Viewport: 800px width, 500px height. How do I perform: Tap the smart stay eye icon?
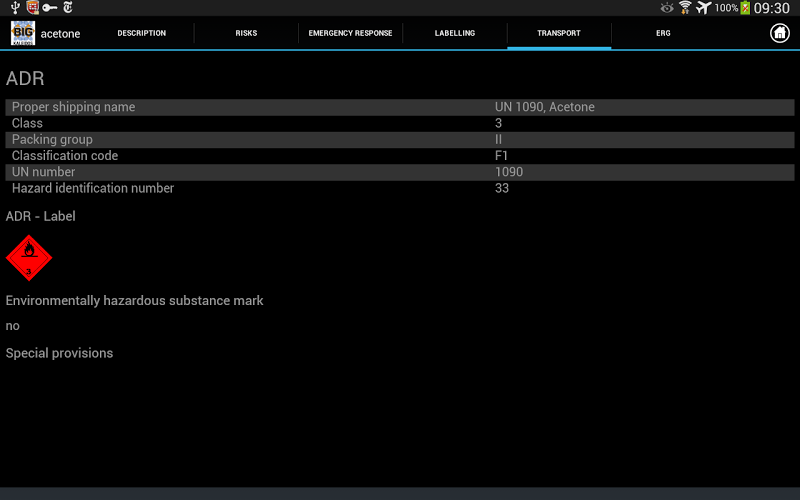pos(667,8)
